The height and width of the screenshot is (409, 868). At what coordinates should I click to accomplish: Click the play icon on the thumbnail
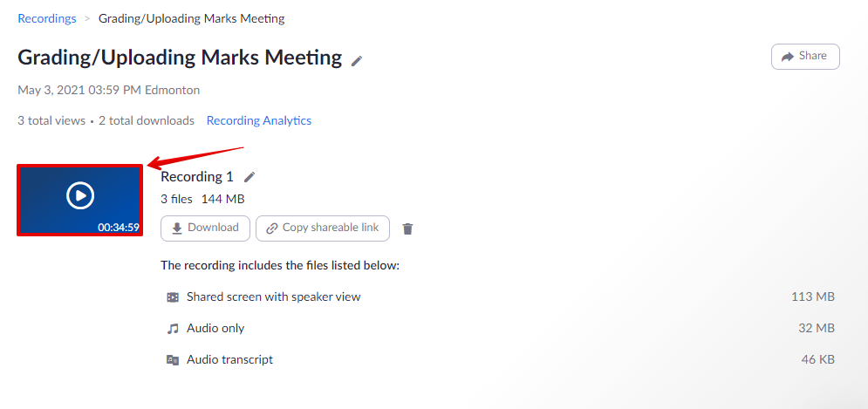coord(79,195)
